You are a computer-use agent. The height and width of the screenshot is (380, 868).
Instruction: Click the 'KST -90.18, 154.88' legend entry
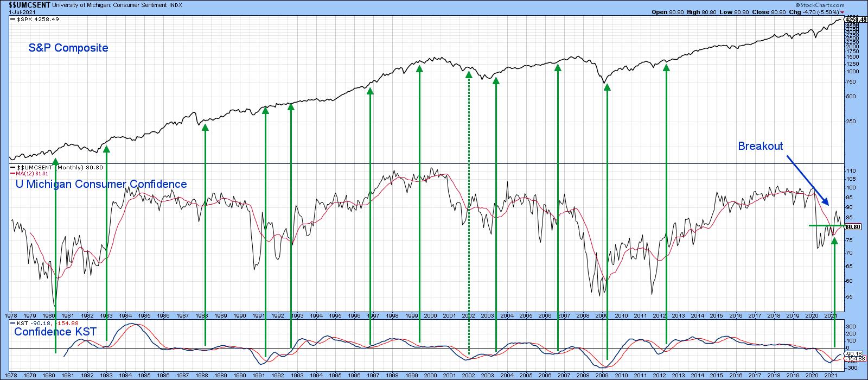click(x=46, y=323)
